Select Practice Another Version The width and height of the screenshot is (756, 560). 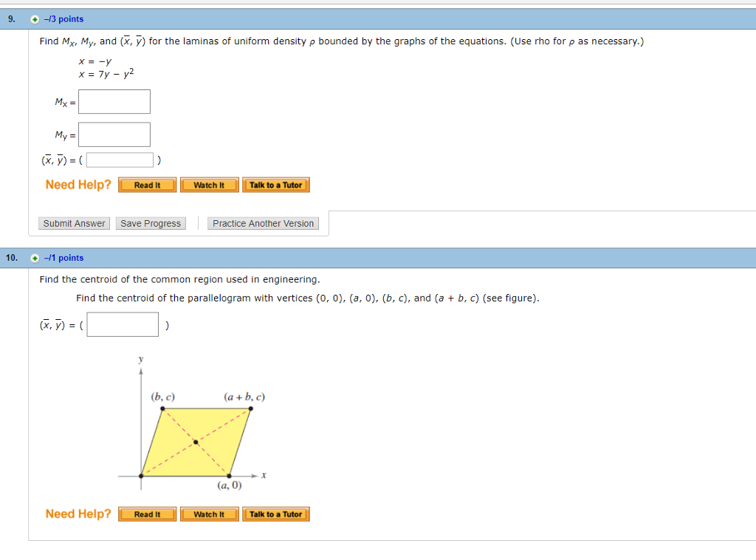[263, 222]
